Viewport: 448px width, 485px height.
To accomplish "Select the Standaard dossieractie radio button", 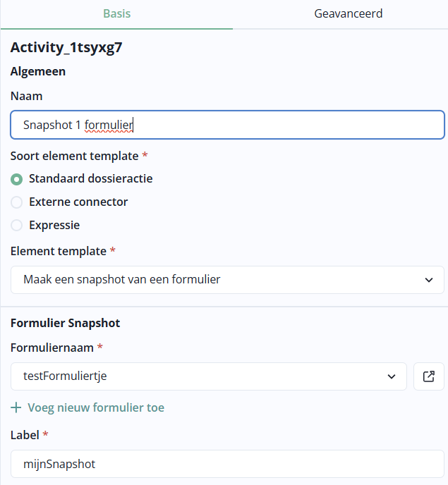I will [17, 179].
